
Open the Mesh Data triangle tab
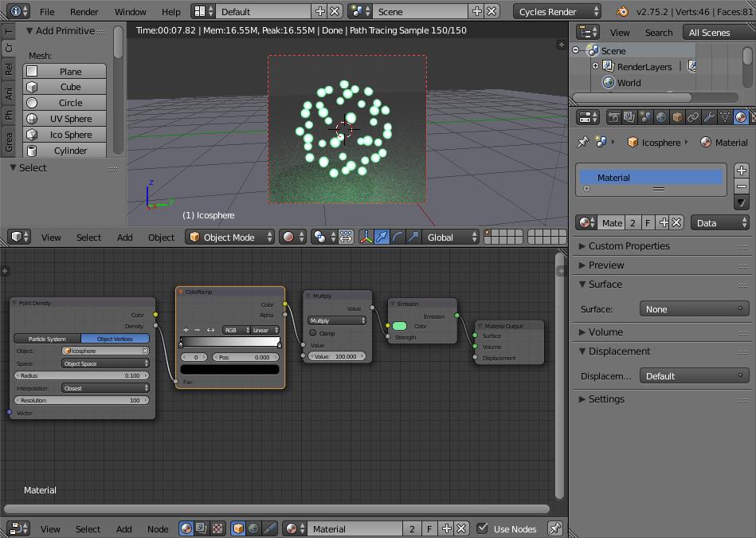click(725, 117)
